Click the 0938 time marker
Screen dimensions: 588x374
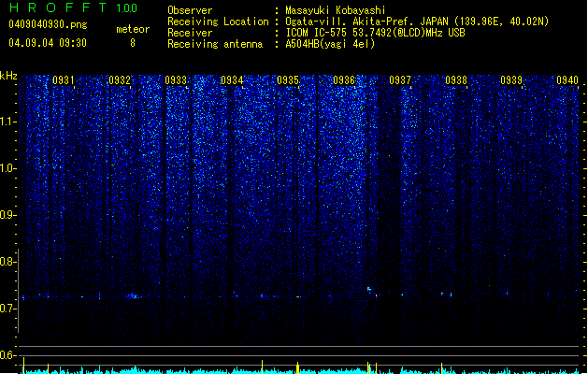pyautogui.click(x=456, y=79)
